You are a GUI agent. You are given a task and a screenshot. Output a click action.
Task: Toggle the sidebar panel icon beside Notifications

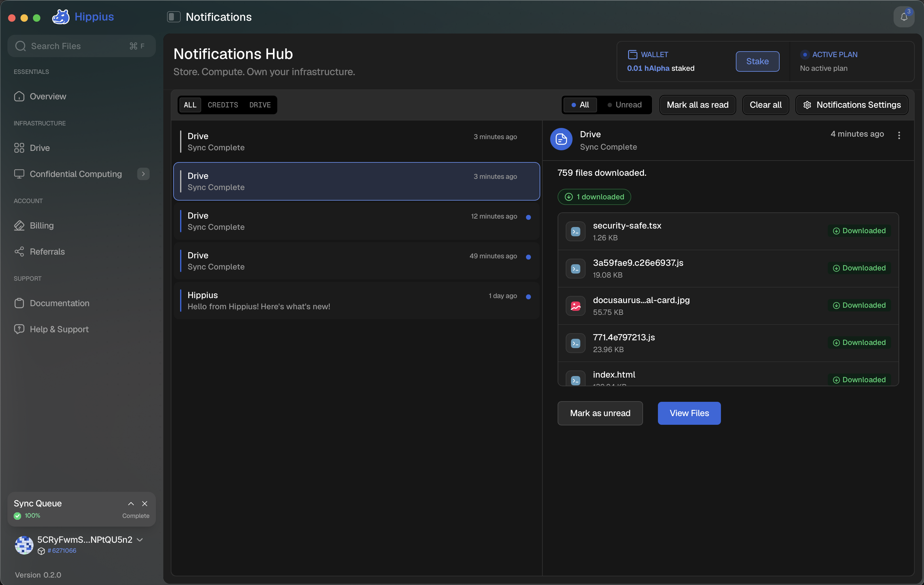pyautogui.click(x=174, y=17)
